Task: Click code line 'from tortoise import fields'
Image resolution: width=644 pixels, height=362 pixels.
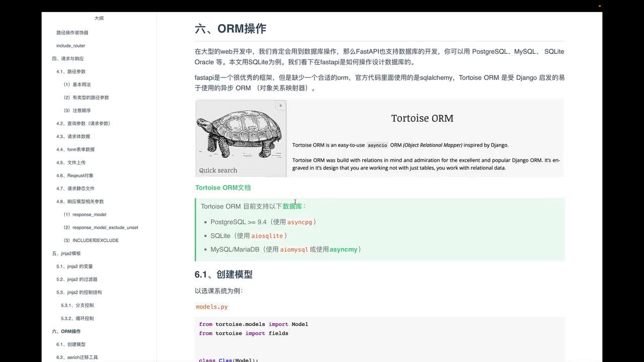Action: [x=244, y=333]
